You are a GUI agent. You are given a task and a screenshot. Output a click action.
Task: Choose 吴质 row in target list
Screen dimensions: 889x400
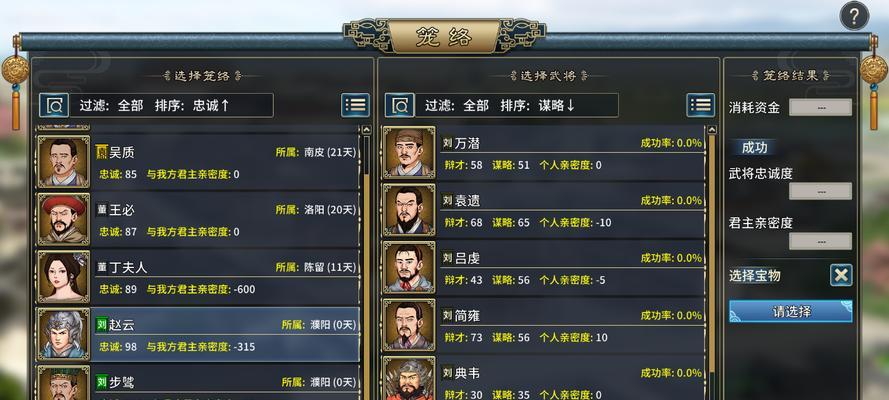[198, 161]
